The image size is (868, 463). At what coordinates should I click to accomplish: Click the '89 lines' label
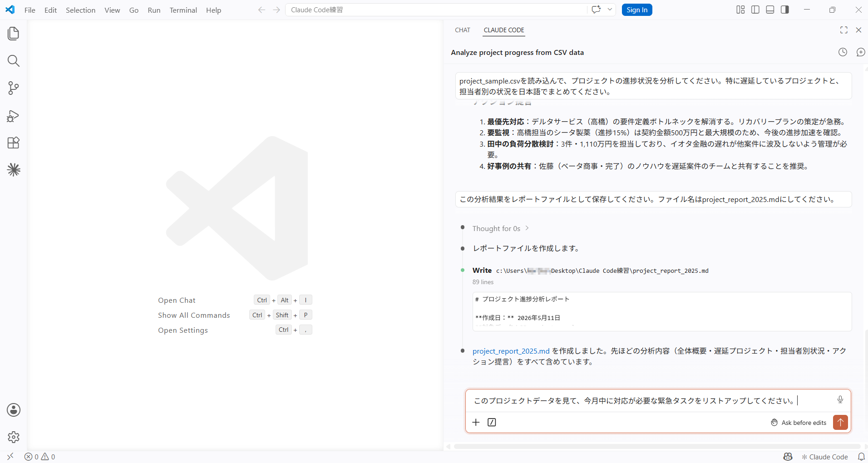point(483,282)
